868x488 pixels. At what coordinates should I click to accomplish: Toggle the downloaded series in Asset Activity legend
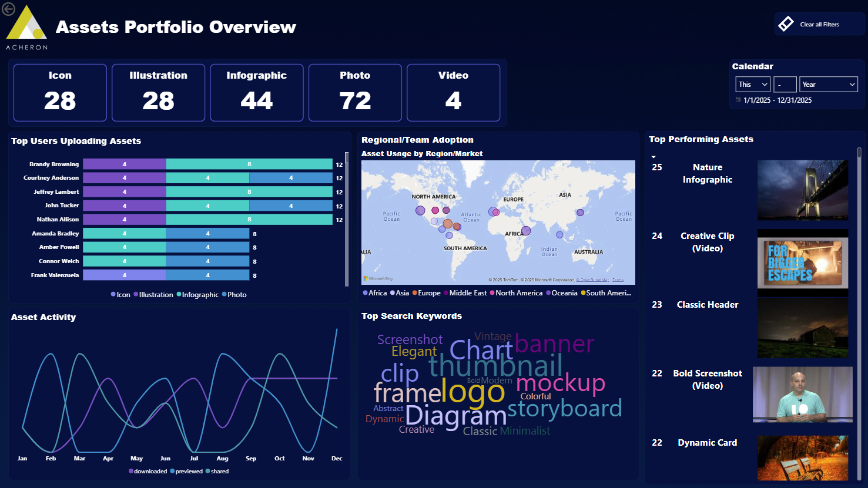point(148,471)
